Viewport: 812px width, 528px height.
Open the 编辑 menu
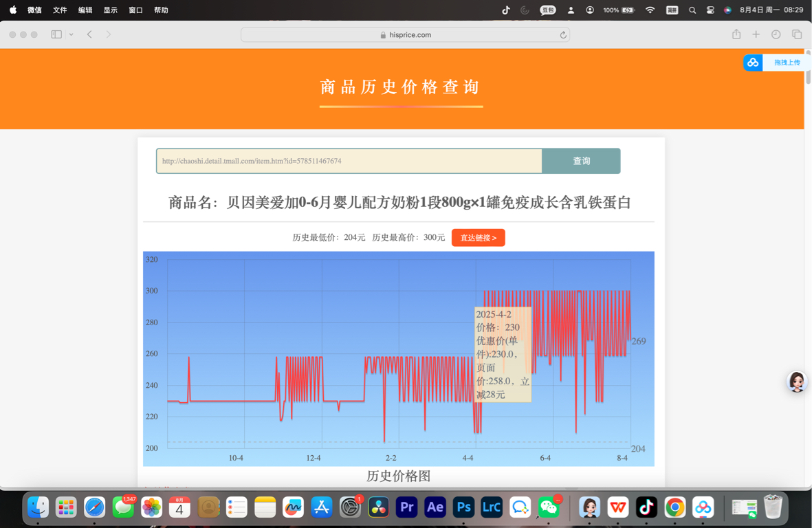click(x=85, y=10)
